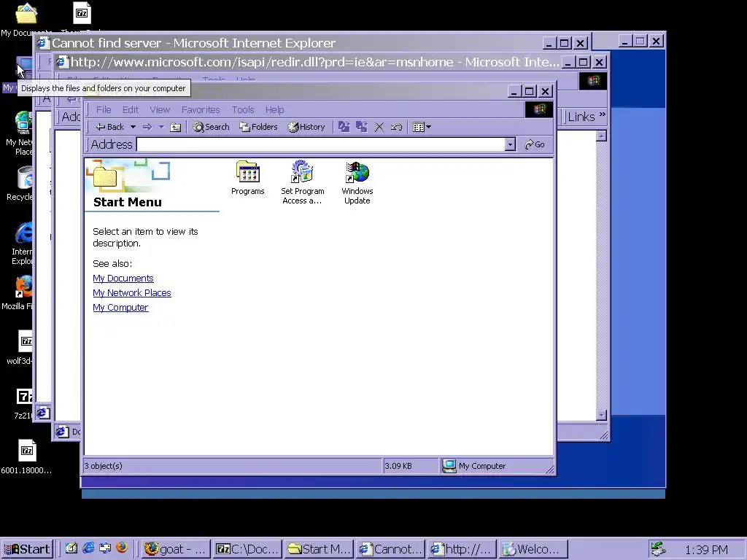Click scroll-down arrow in msnhome IE window

(601, 415)
